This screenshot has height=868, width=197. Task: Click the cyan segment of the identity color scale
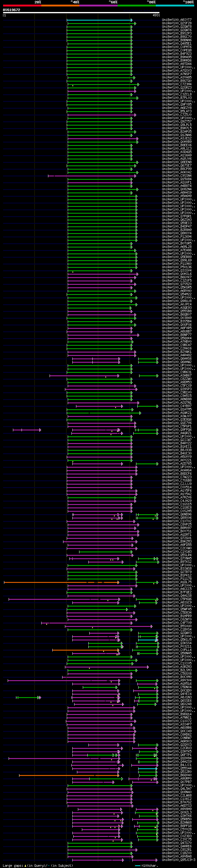click(175, 6)
